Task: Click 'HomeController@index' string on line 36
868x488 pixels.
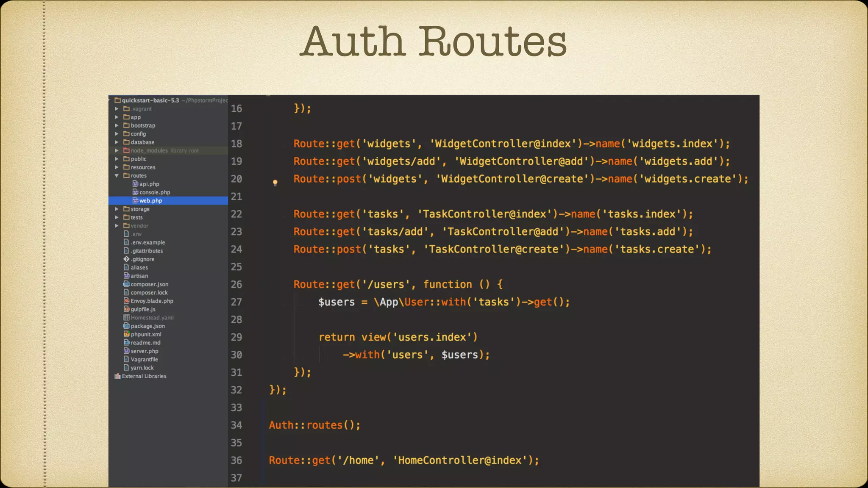Action: pyautogui.click(x=460, y=460)
